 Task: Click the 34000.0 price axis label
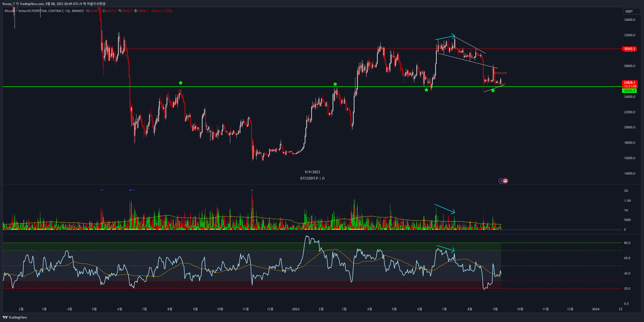coord(629,20)
